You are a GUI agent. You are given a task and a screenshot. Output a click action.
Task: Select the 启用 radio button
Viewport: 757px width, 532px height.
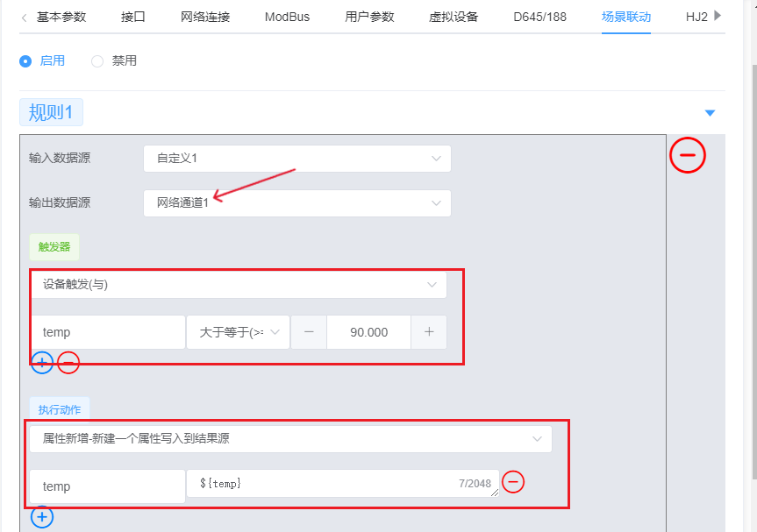point(25,61)
